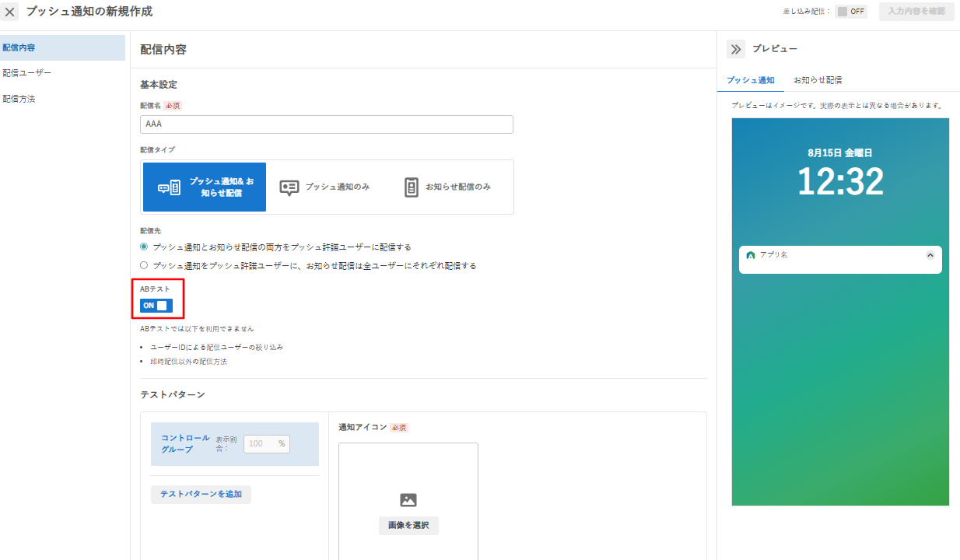Screen dimensions: 960x560
Task: Toggle the ABテスト switch off
Action: point(156,306)
